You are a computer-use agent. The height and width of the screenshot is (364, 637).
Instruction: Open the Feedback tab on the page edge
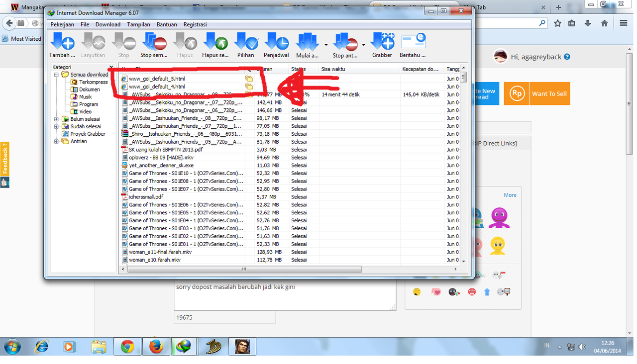(4, 159)
